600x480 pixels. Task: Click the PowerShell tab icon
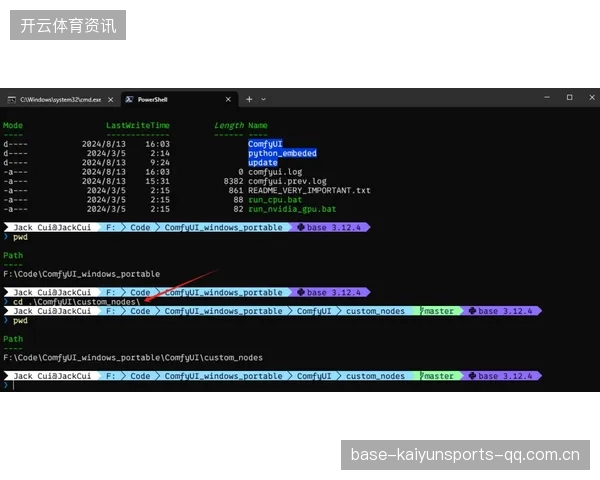coord(129,100)
